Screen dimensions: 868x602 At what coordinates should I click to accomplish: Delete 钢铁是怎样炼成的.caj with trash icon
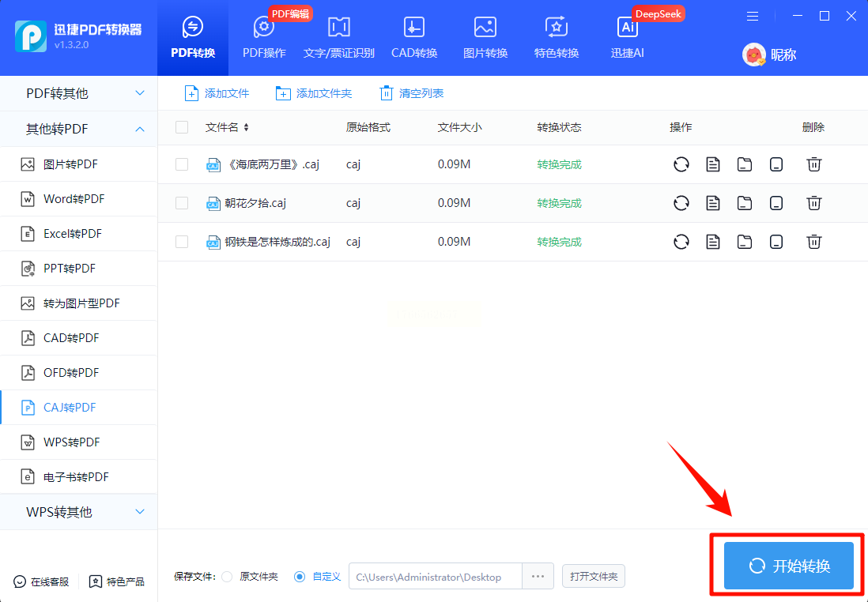tap(813, 242)
